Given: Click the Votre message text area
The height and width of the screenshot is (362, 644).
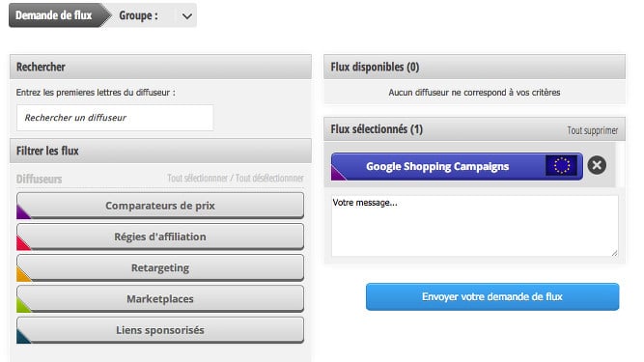Looking at the screenshot, I should click(x=475, y=226).
